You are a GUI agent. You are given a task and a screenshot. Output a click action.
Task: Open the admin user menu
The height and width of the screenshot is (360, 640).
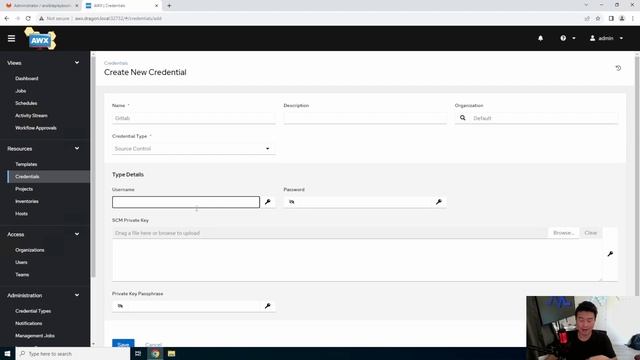606,38
